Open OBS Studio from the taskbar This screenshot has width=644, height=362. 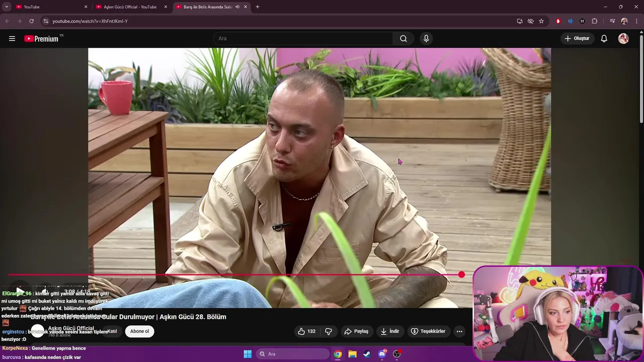396,354
